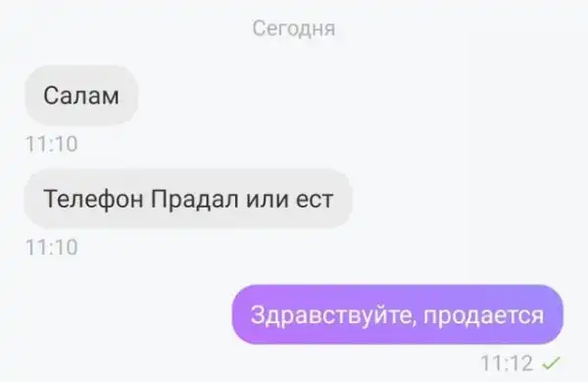
Task: Click the minutes digits of the 11:12 timestamp
Action: point(519,362)
